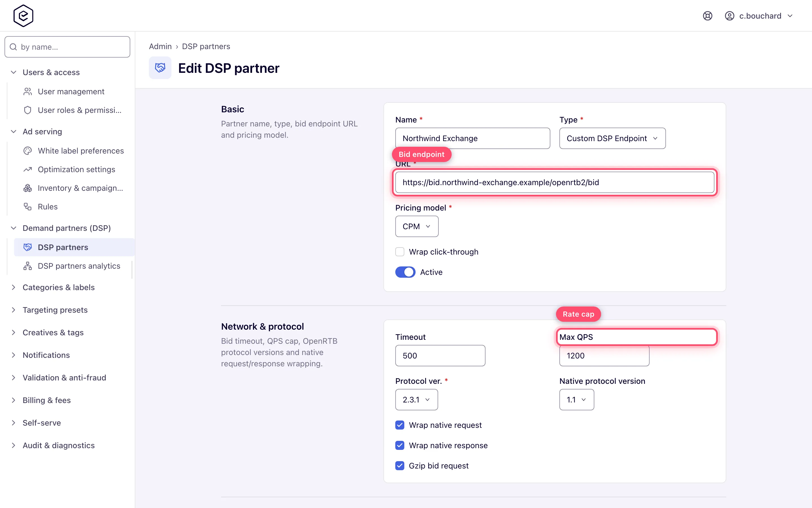This screenshot has width=812, height=508.
Task: Collapse the Users & access section
Action: (14, 72)
